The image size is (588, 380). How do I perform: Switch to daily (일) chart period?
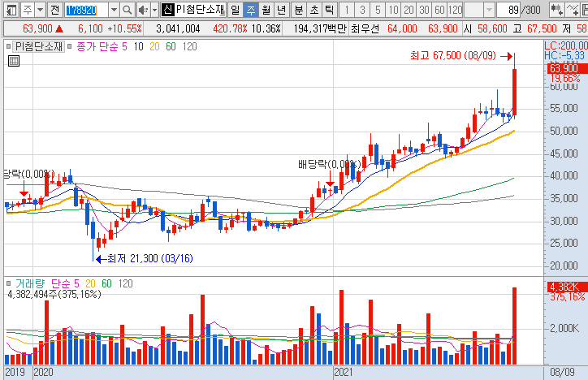(236, 10)
